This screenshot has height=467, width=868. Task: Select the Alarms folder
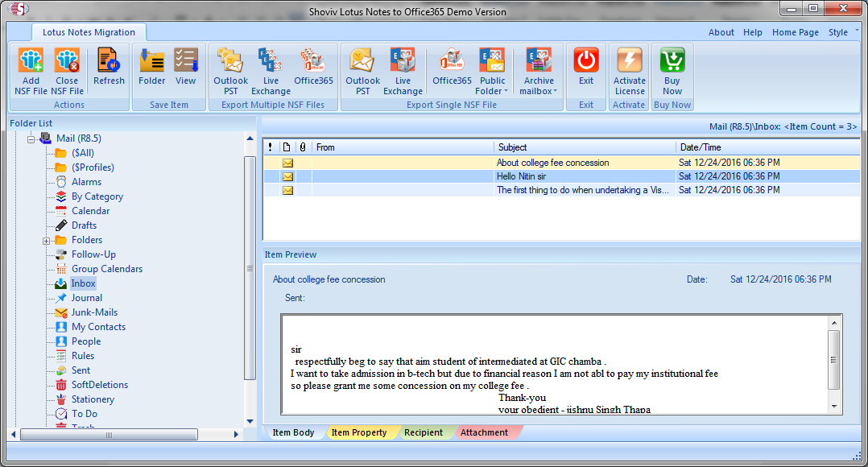(x=86, y=181)
